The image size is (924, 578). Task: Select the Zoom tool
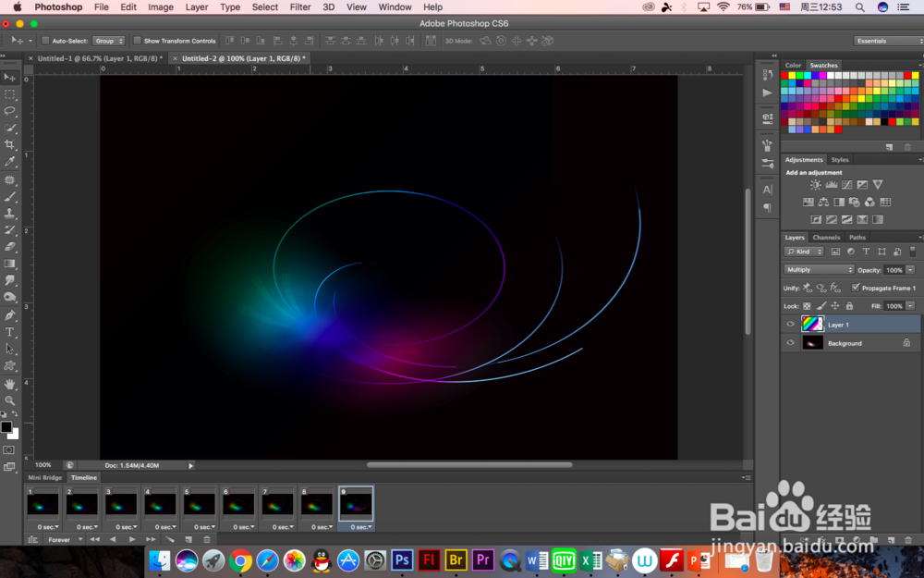point(9,400)
